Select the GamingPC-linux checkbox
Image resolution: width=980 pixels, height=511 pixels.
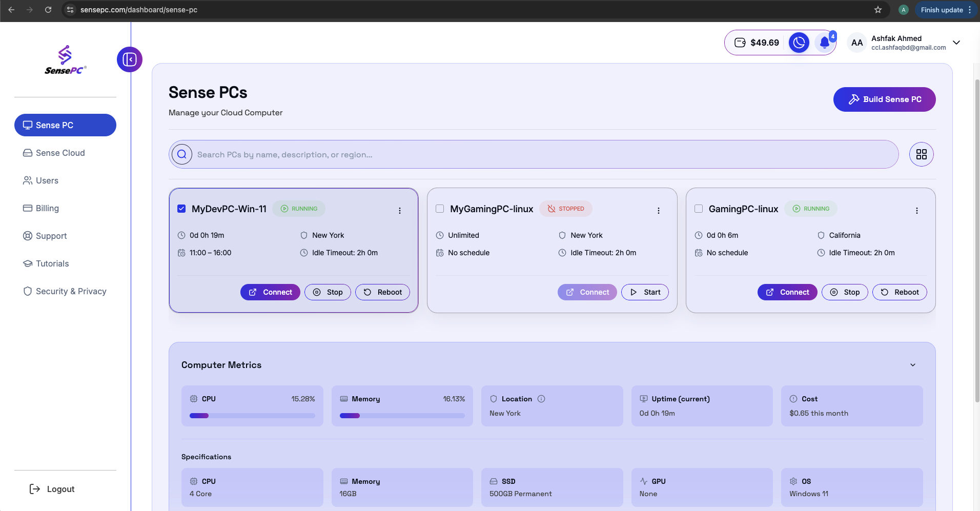tap(699, 209)
